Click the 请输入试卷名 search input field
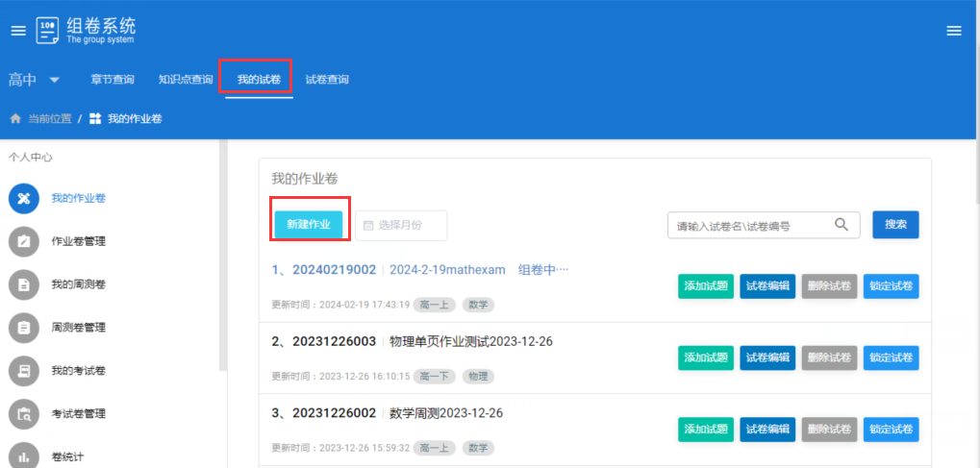Viewport: 980px width, 468px height. pos(750,226)
